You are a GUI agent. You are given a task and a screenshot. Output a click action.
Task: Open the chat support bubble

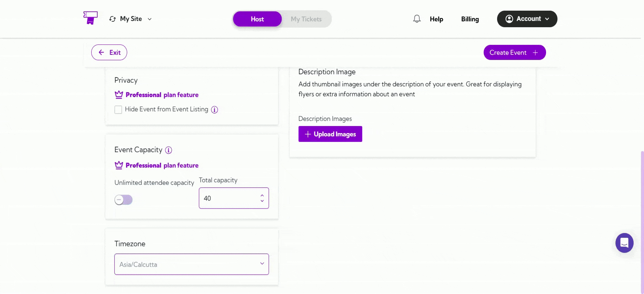[624, 243]
